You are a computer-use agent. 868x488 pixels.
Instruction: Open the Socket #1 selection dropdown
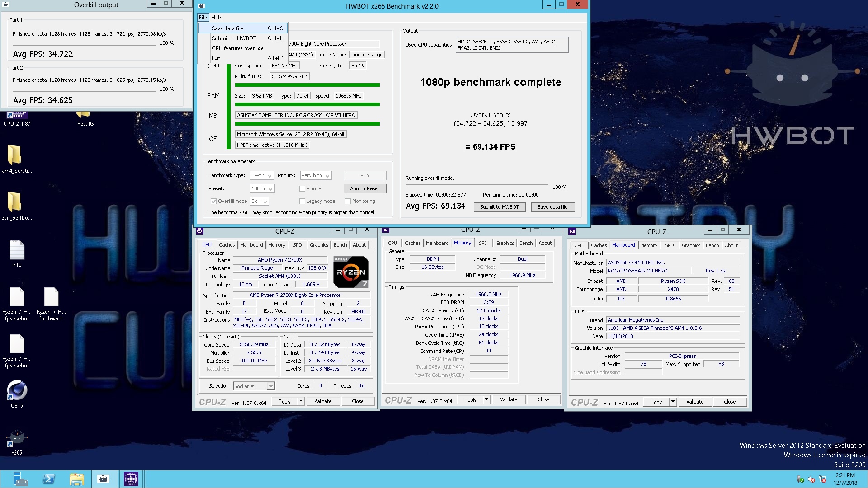[254, 386]
